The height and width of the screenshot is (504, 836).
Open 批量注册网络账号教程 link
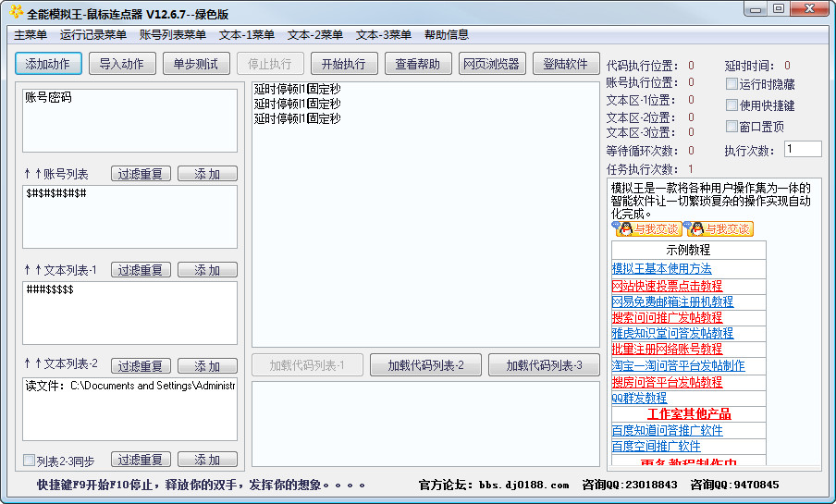pyautogui.click(x=667, y=350)
